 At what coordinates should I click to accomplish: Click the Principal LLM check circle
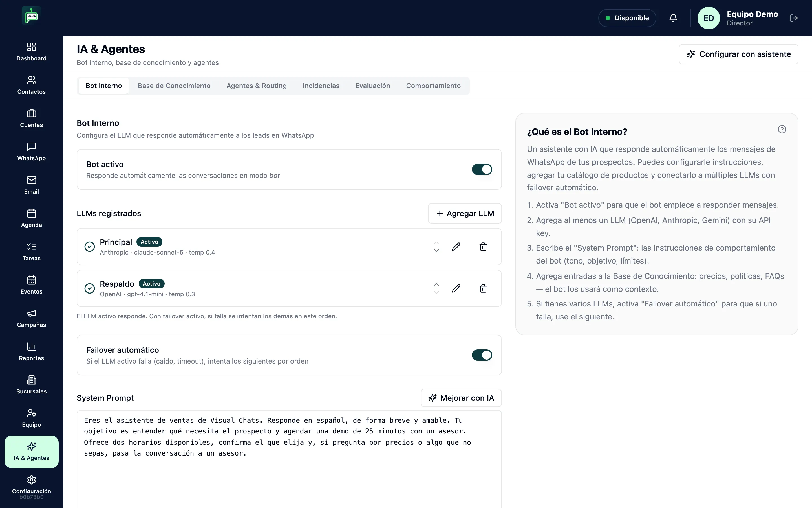90,247
